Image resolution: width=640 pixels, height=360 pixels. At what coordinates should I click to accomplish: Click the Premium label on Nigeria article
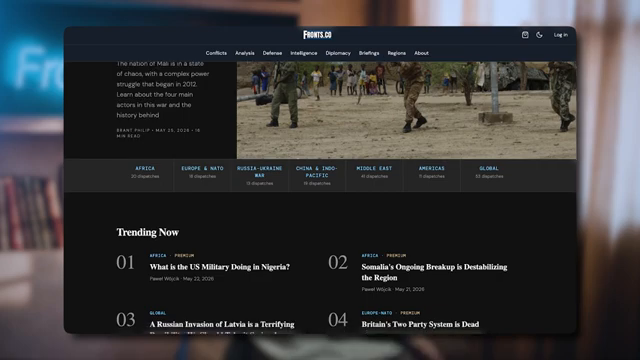coord(184,256)
